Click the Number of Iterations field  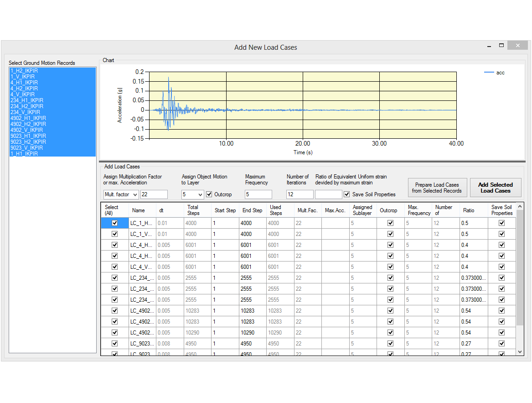point(300,194)
